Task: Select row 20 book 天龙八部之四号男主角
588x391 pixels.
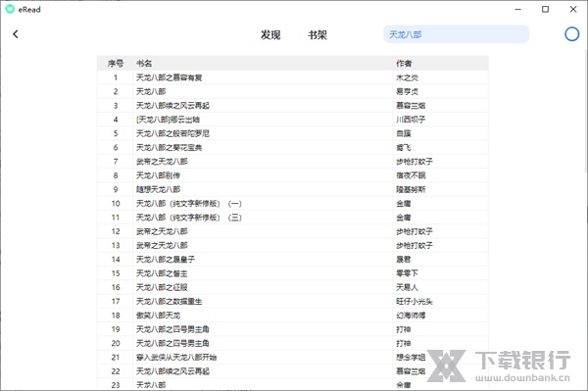Action: click(x=172, y=343)
